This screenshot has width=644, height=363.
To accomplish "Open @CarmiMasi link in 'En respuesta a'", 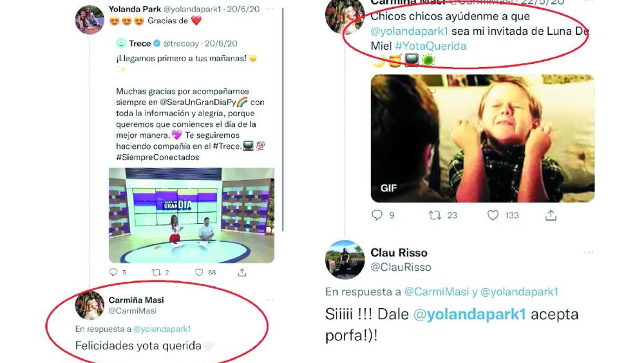I will pos(437,292).
